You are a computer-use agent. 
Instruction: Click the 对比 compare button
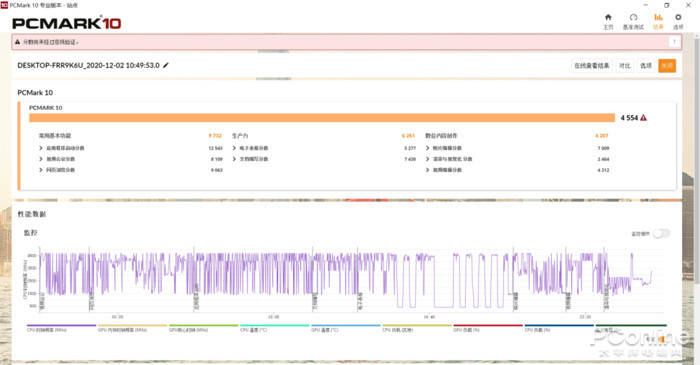coord(625,66)
